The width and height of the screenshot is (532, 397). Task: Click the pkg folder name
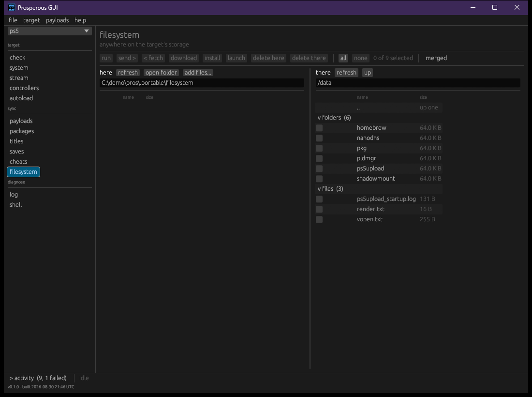(x=362, y=148)
